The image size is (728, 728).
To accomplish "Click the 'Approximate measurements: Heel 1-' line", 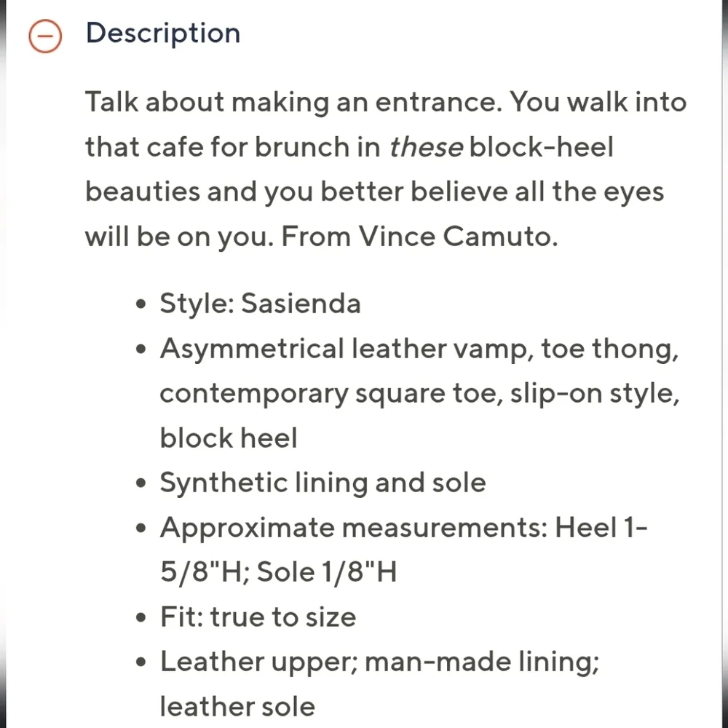I will (403, 527).
